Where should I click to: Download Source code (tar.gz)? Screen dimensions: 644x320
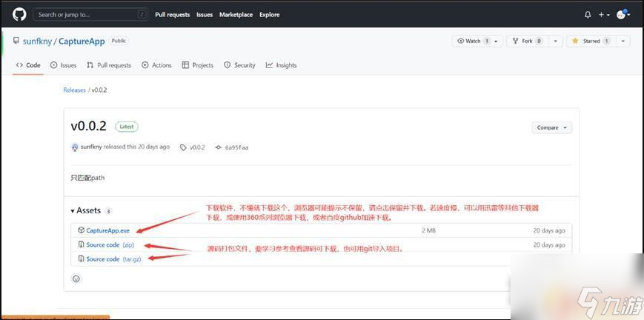click(x=114, y=259)
